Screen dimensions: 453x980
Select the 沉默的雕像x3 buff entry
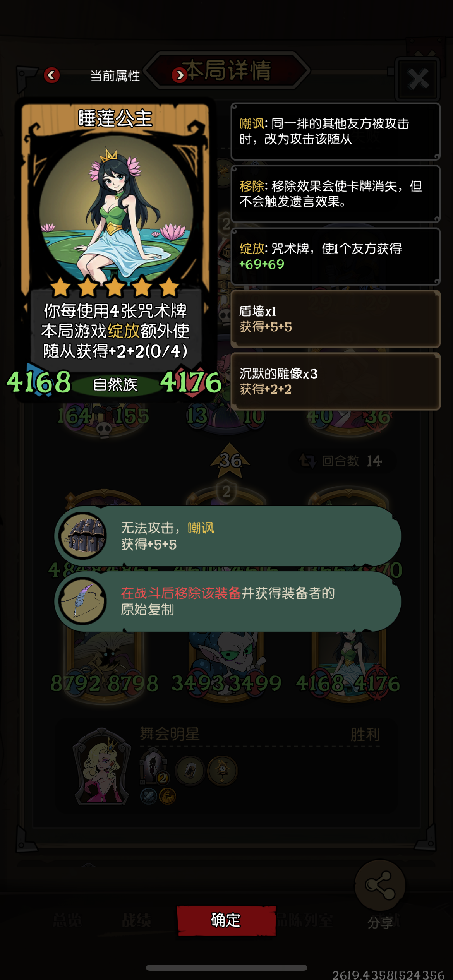coord(335,381)
